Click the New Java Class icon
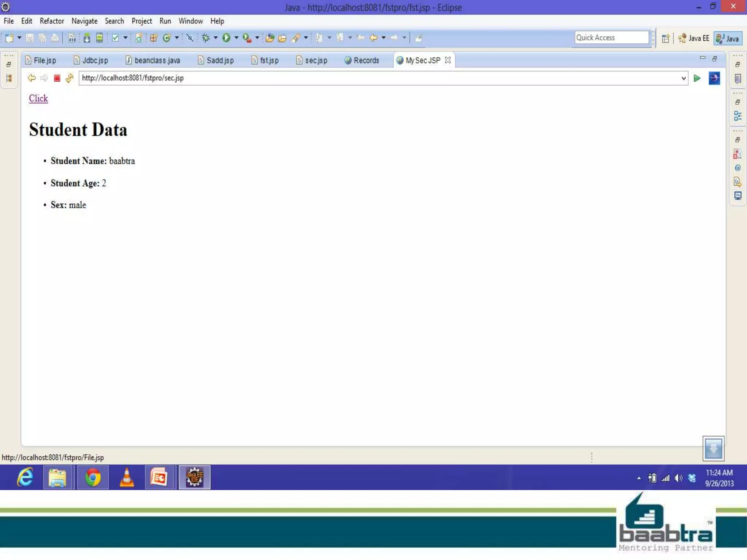Viewport: 747px width, 560px height. pos(167,38)
